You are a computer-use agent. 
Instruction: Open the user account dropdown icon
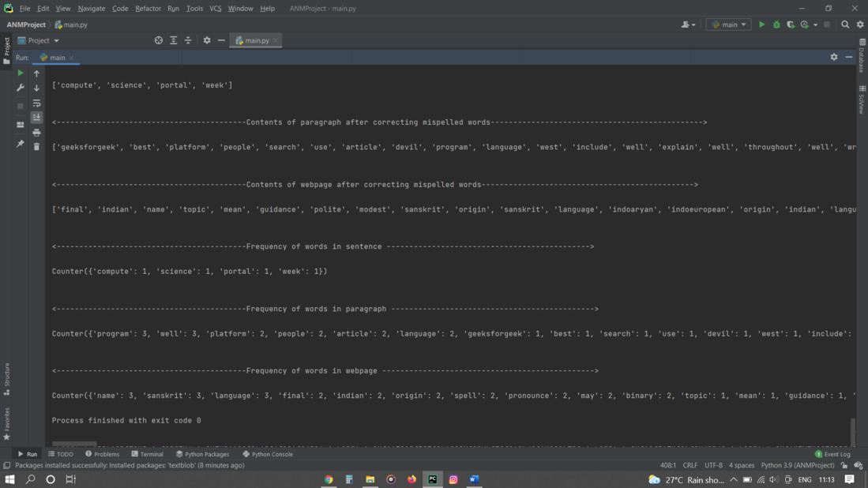tap(689, 24)
